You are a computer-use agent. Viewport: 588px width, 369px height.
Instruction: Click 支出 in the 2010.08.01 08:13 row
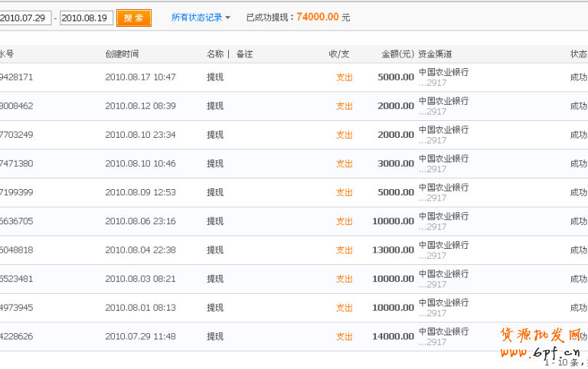click(x=345, y=308)
